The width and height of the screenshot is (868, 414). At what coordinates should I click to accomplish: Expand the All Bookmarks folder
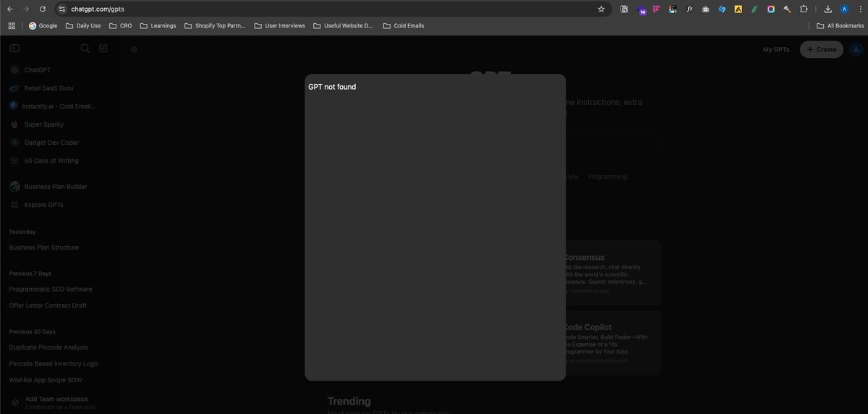(840, 25)
